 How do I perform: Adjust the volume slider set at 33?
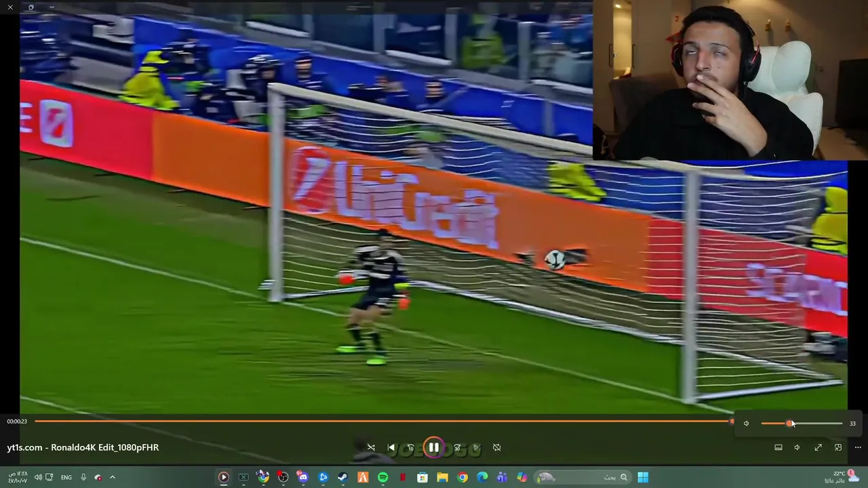point(802,424)
